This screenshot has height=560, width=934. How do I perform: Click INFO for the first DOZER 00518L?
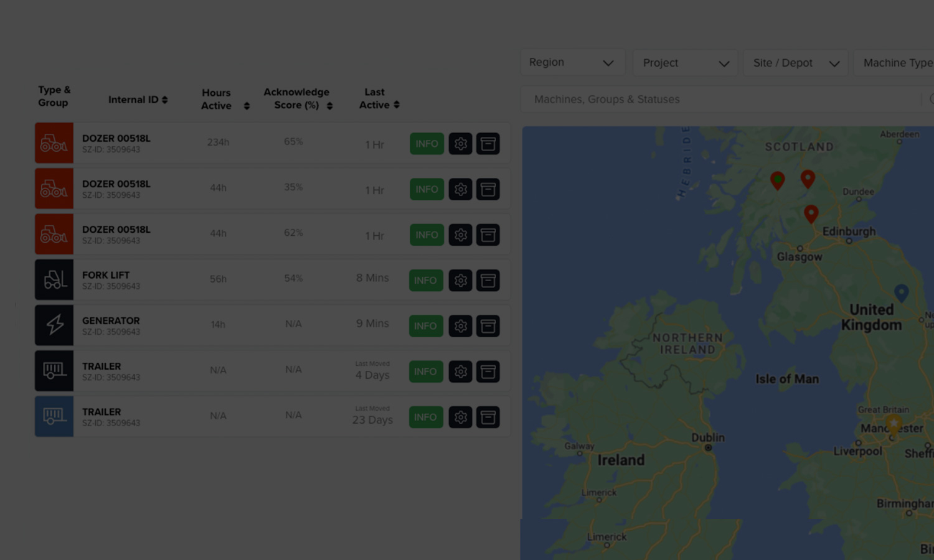point(426,143)
